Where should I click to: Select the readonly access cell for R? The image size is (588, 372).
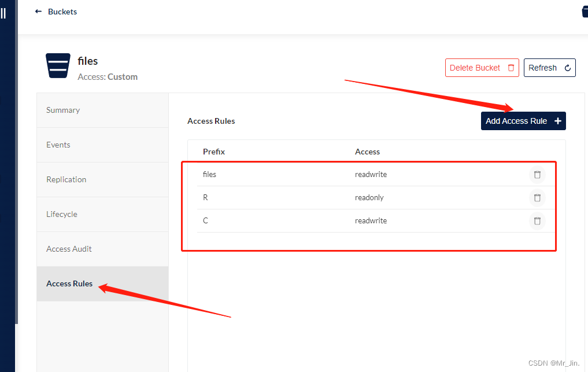tap(369, 198)
